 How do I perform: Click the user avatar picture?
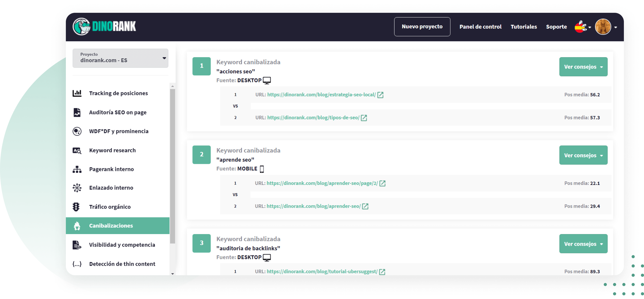pos(603,27)
